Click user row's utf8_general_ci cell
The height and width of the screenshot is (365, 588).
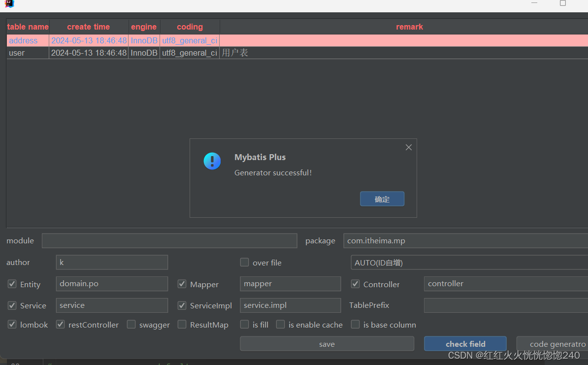point(190,53)
